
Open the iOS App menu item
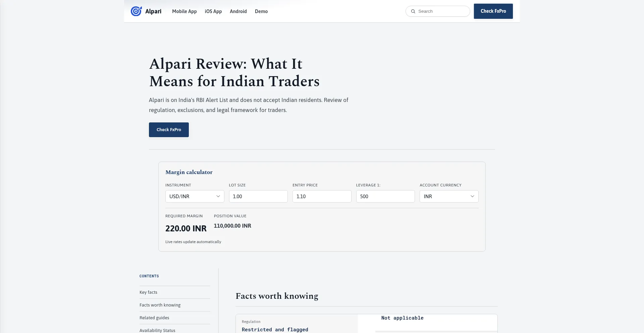213,11
